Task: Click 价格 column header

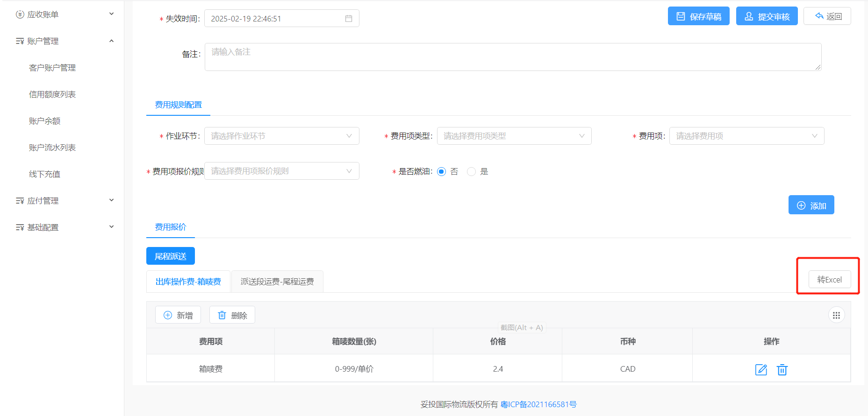Action: pyautogui.click(x=498, y=341)
